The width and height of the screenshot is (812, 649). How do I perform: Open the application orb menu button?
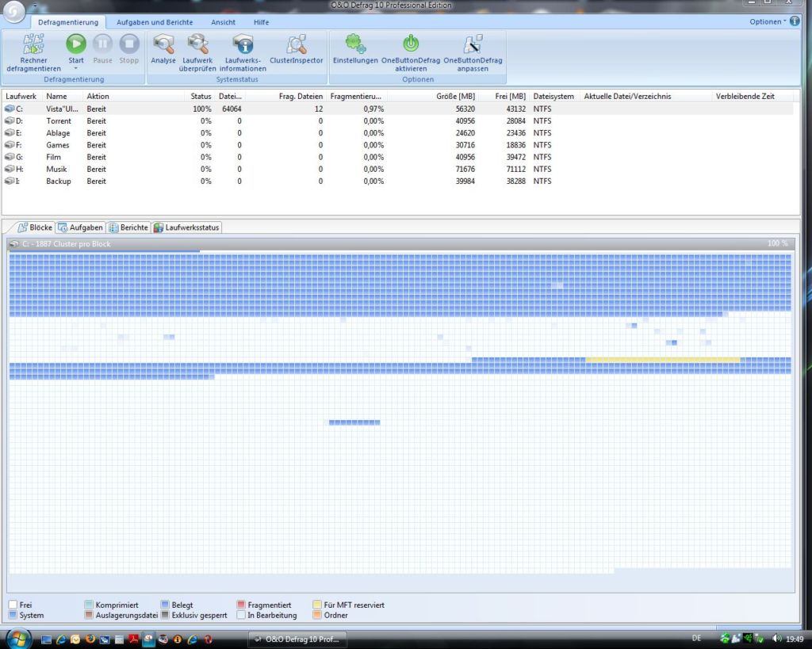13,11
